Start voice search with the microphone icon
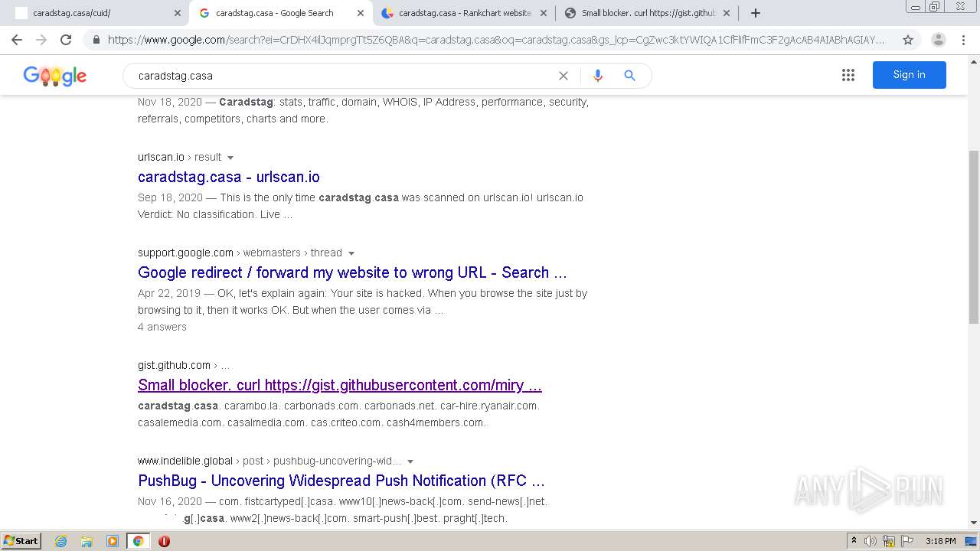 click(598, 76)
